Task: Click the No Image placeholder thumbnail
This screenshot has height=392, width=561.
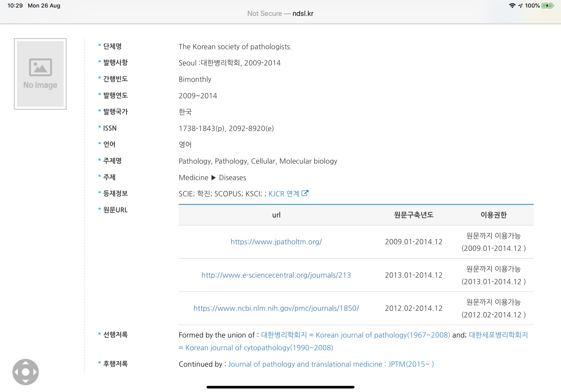Action: pyautogui.click(x=40, y=74)
